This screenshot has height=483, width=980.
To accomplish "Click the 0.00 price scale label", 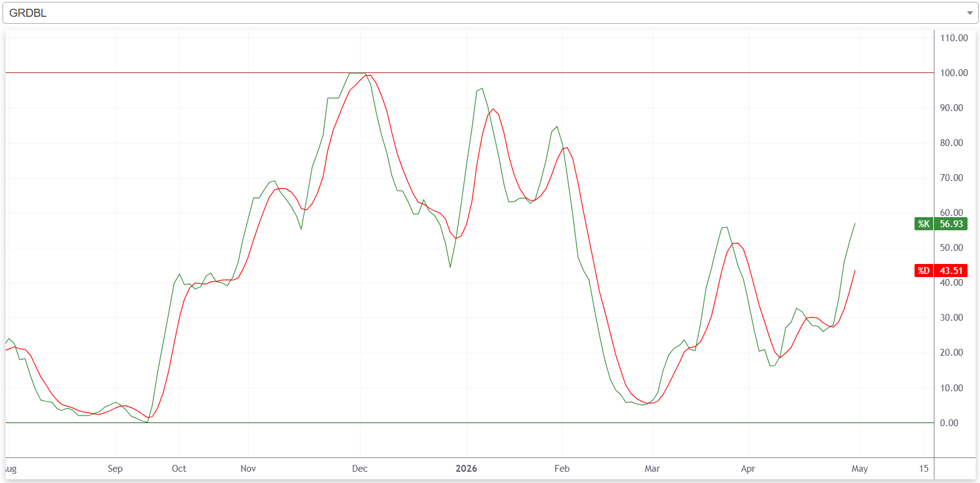I will (949, 422).
